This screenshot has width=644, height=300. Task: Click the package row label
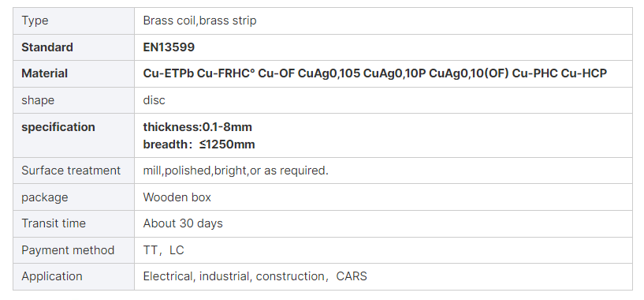45,197
